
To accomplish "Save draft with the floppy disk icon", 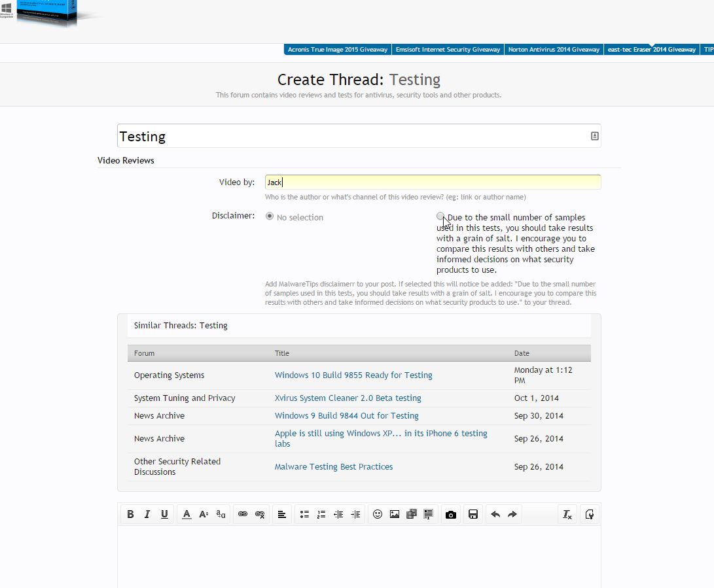I will 473,514.
